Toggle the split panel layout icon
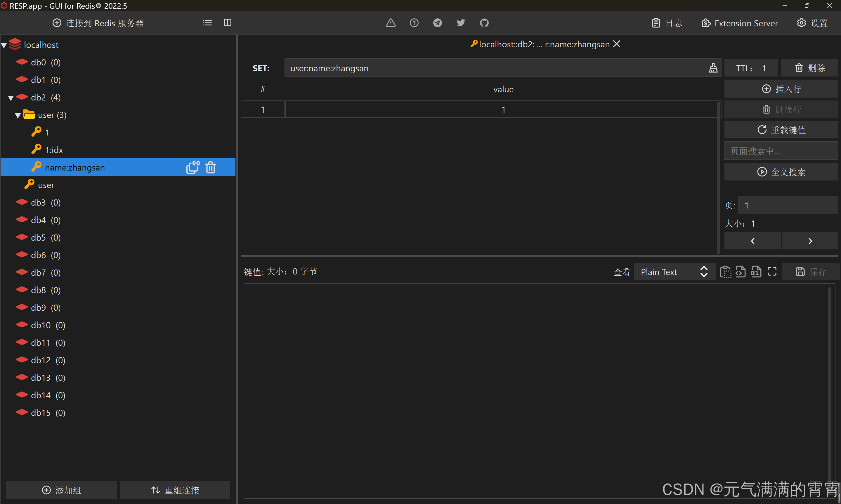 (228, 23)
